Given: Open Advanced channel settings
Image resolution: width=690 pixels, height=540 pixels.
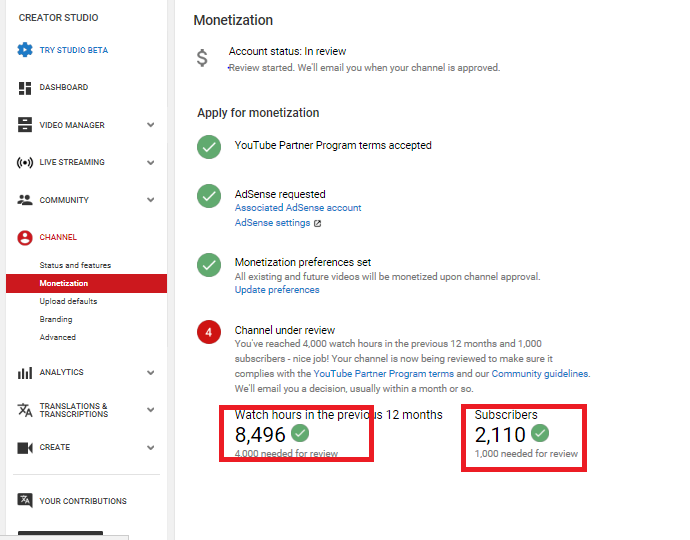Looking at the screenshot, I should click(58, 337).
